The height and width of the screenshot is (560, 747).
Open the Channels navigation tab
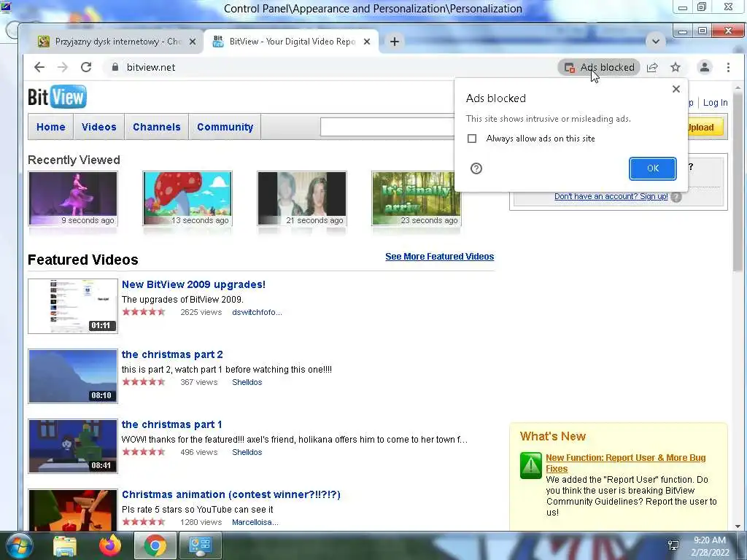tap(157, 127)
